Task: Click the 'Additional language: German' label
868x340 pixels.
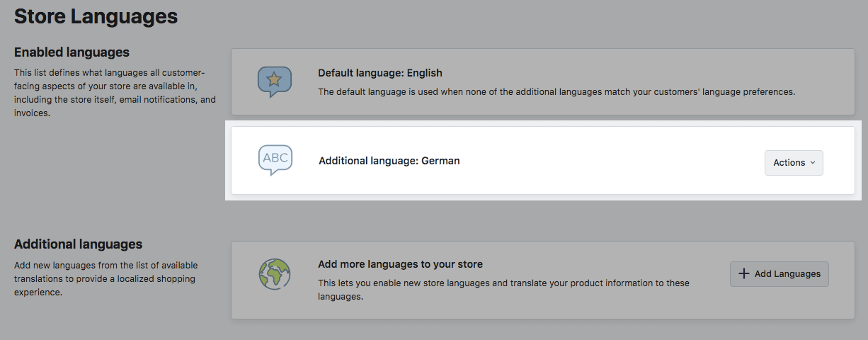Action: click(389, 161)
